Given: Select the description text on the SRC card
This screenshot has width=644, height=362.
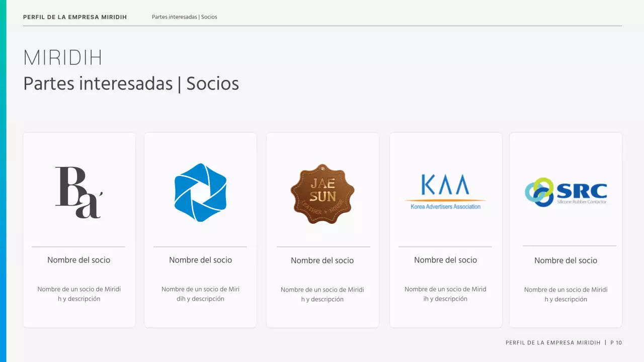Looking at the screenshot, I should [566, 294].
